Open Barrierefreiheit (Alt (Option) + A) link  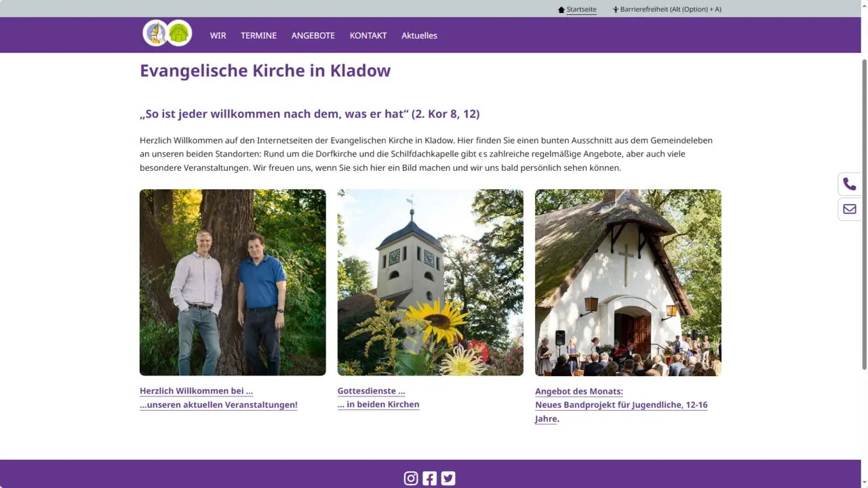[x=671, y=9]
